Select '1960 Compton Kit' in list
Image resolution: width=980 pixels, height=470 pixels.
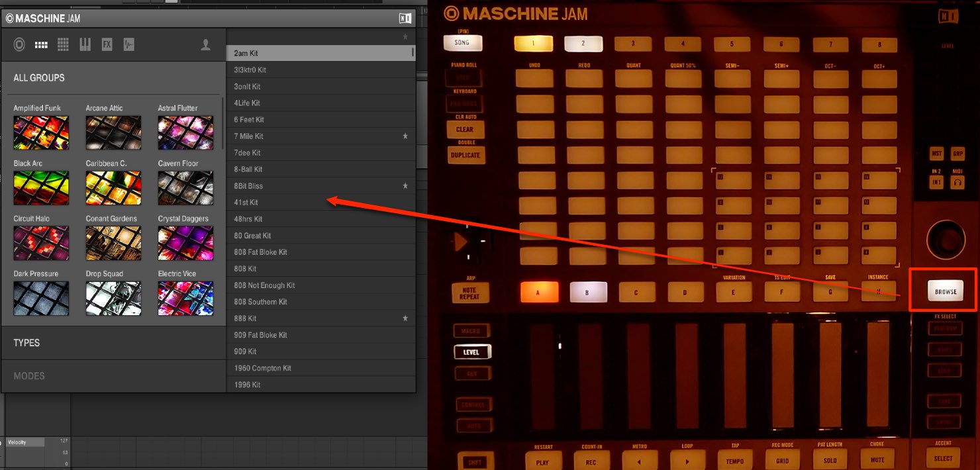[320, 368]
